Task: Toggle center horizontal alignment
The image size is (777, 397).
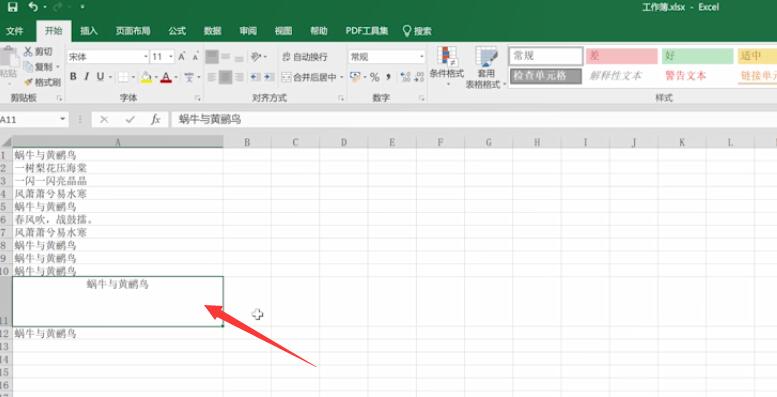Action: pyautogui.click(x=225, y=77)
